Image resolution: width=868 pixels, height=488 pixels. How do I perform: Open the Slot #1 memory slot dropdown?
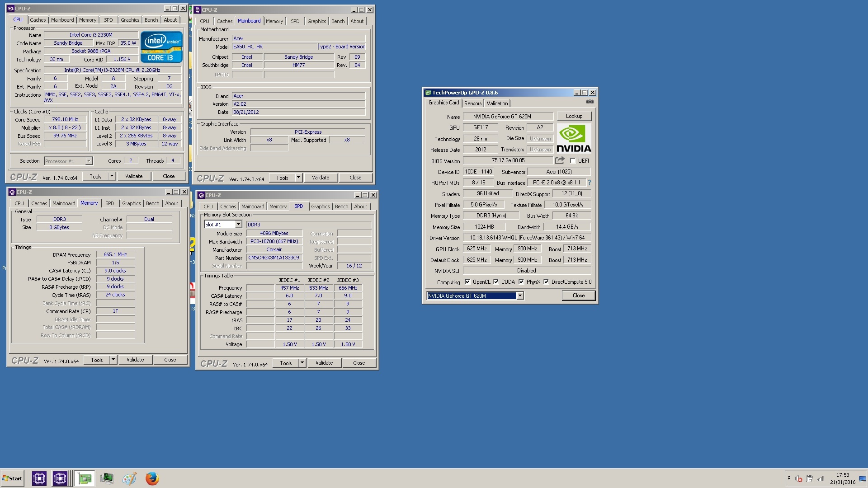[x=238, y=225]
